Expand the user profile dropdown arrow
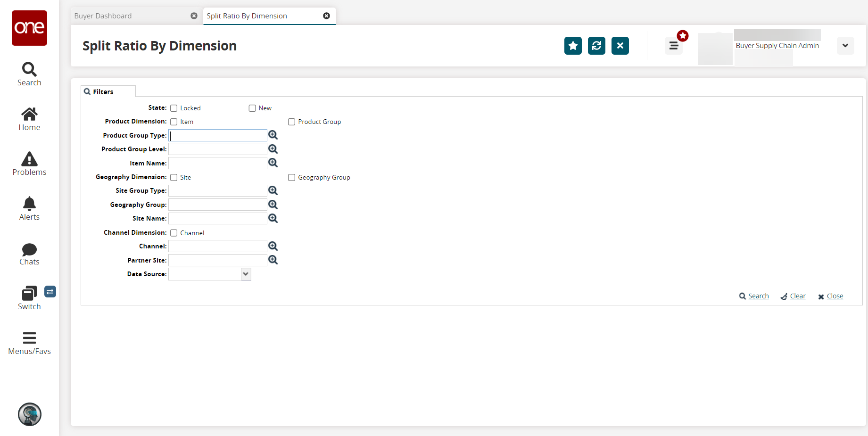 845,46
